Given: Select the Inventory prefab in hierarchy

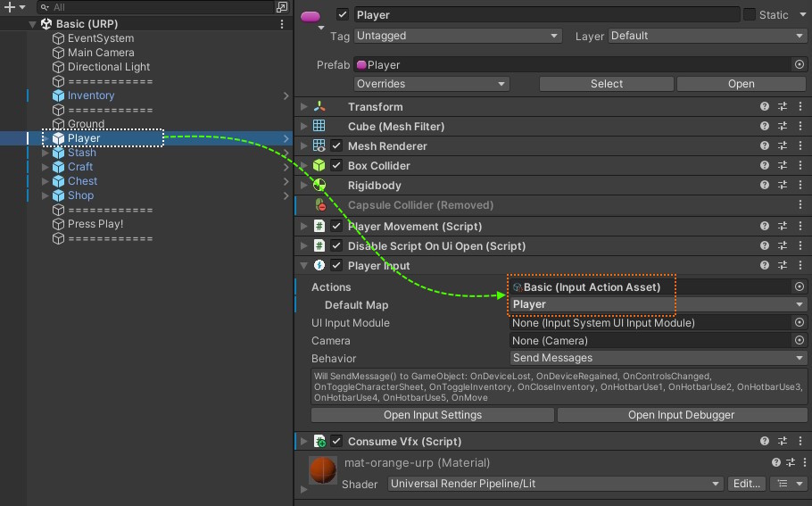Looking at the screenshot, I should (x=90, y=95).
